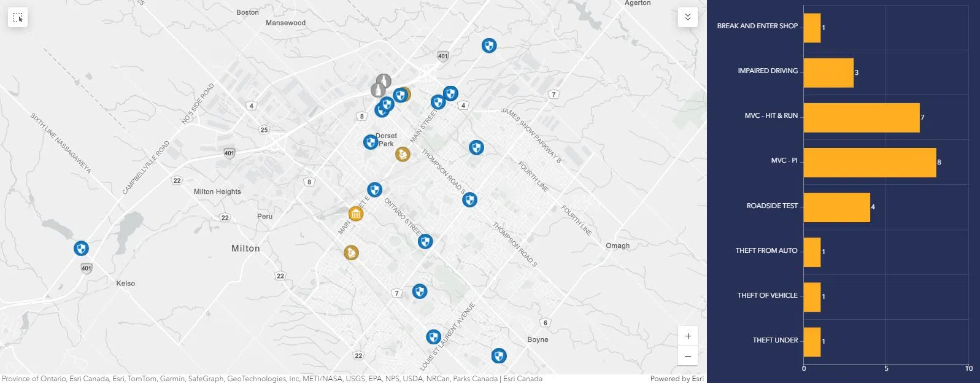Select blue shield marker left of Dorset Park
The image size is (980, 383).
point(370,142)
